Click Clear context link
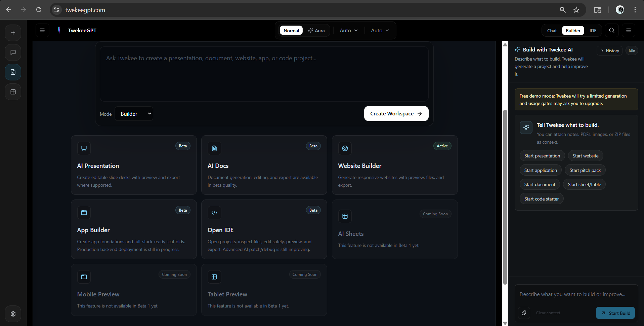This screenshot has height=326, width=644. (x=548, y=313)
